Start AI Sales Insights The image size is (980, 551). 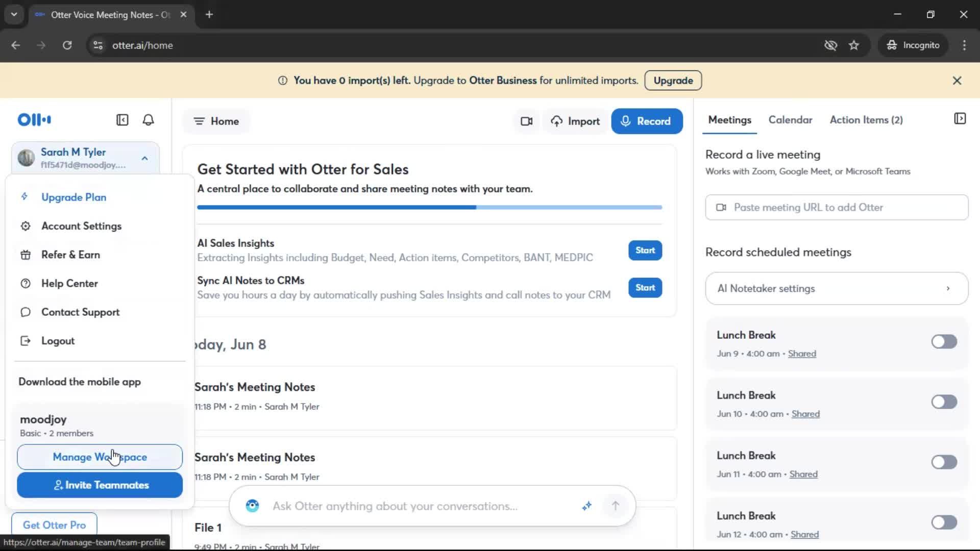(645, 251)
